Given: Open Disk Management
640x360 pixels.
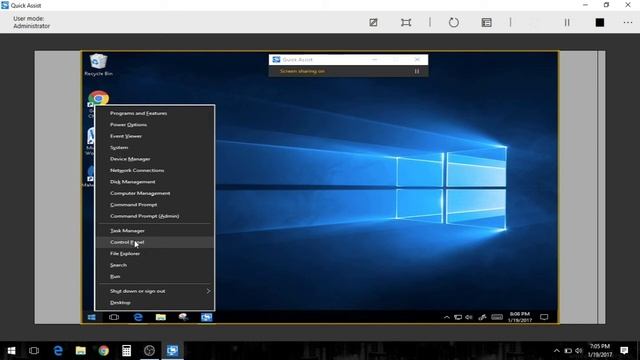Looking at the screenshot, I should (155, 182).
